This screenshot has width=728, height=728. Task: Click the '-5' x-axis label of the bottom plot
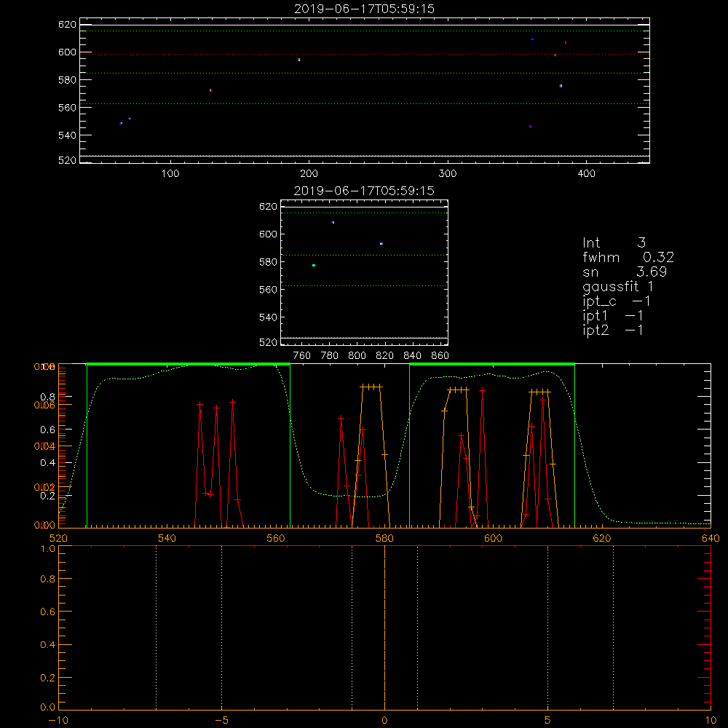click(221, 721)
